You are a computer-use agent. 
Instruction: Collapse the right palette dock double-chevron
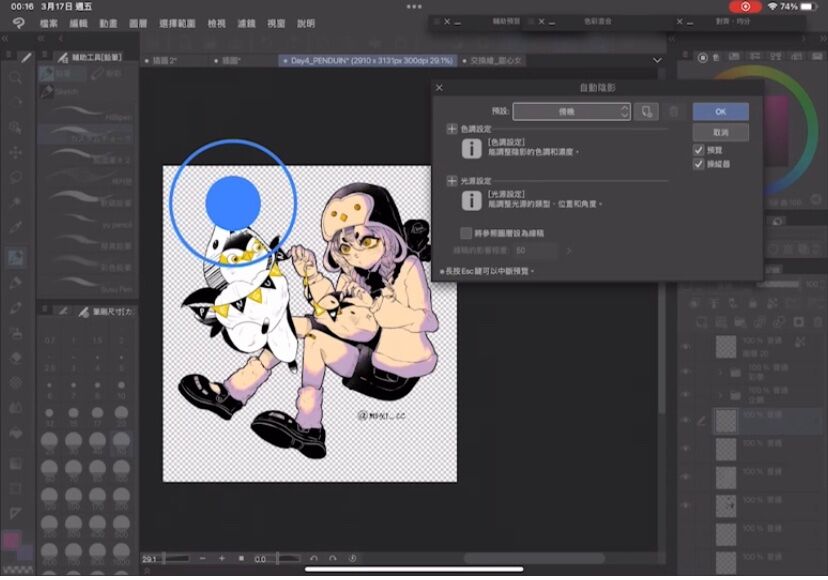[x=823, y=39]
